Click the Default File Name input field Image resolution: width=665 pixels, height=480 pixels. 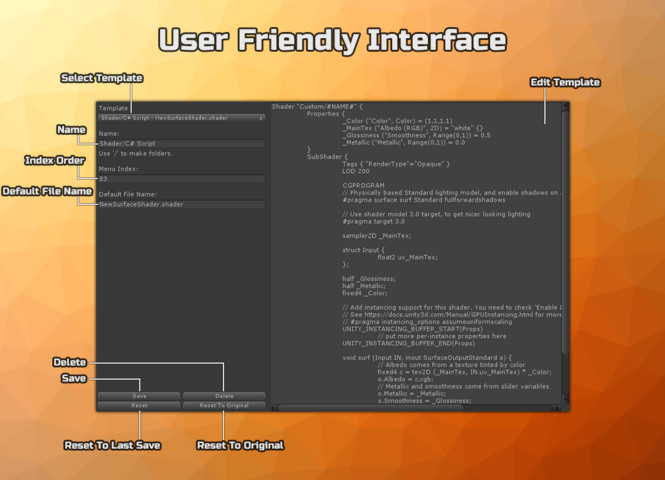point(182,204)
